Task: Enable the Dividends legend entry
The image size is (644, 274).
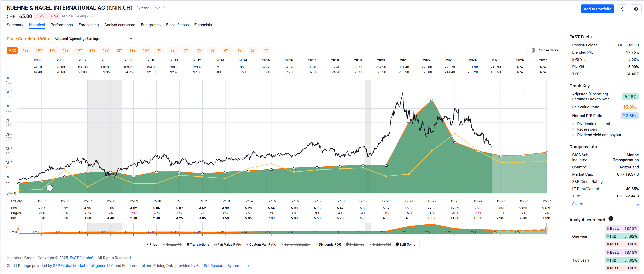Action: [x=355, y=245]
